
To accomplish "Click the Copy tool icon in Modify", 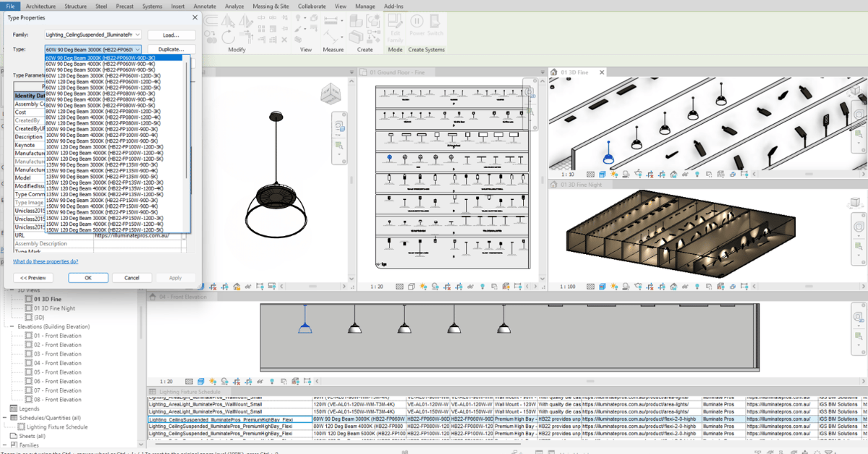I will point(210,36).
